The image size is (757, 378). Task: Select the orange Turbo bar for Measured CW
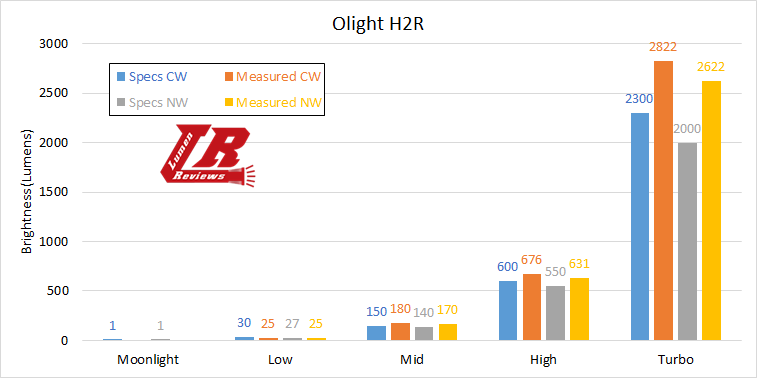tap(663, 200)
